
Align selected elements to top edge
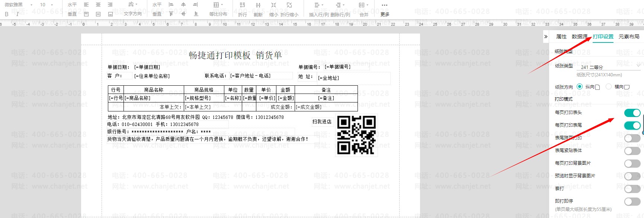point(171,14)
